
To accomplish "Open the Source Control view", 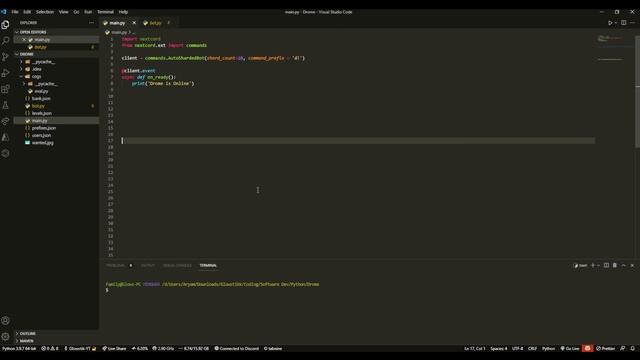I will coord(5,57).
